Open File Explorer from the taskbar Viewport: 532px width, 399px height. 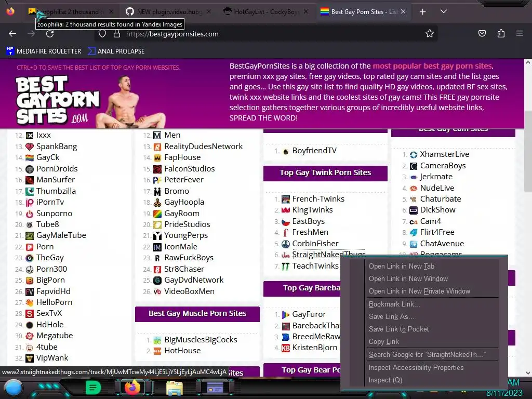click(175, 388)
